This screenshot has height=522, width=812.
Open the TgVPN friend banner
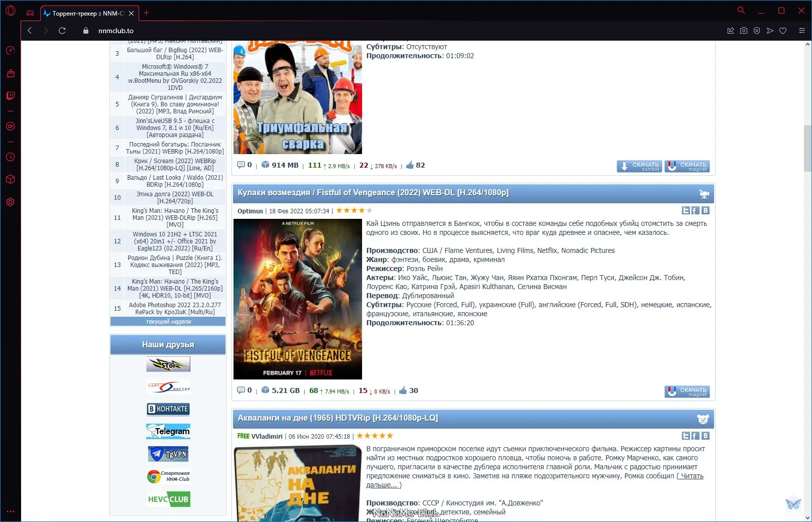coord(168,454)
